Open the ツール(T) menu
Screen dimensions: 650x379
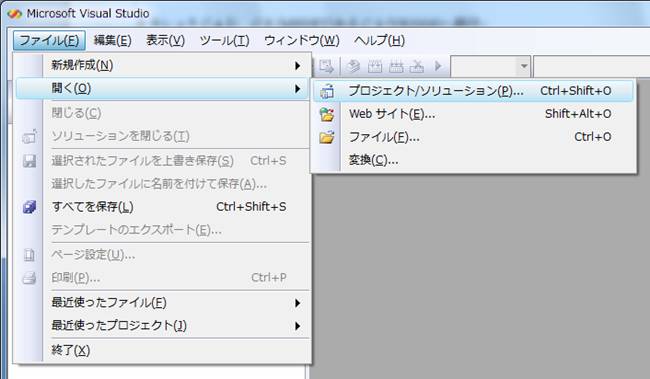coord(224,40)
